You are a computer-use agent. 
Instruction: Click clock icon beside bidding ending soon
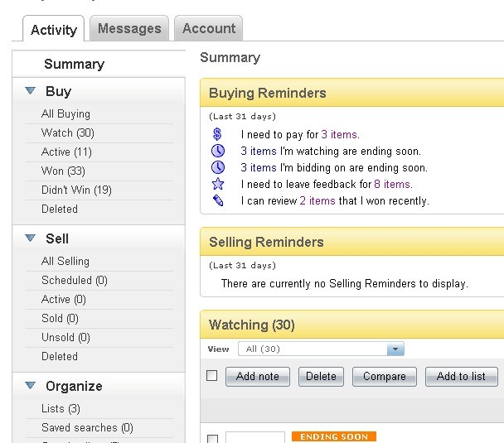pos(218,167)
